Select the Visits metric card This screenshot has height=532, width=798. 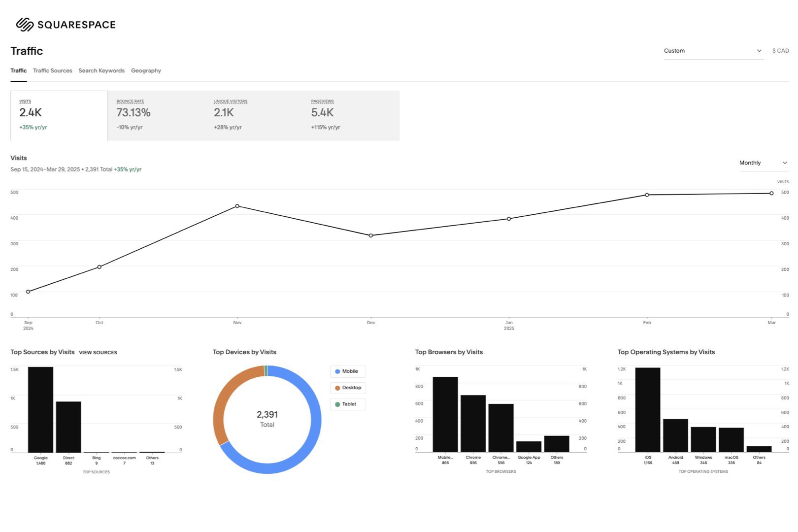pos(59,116)
